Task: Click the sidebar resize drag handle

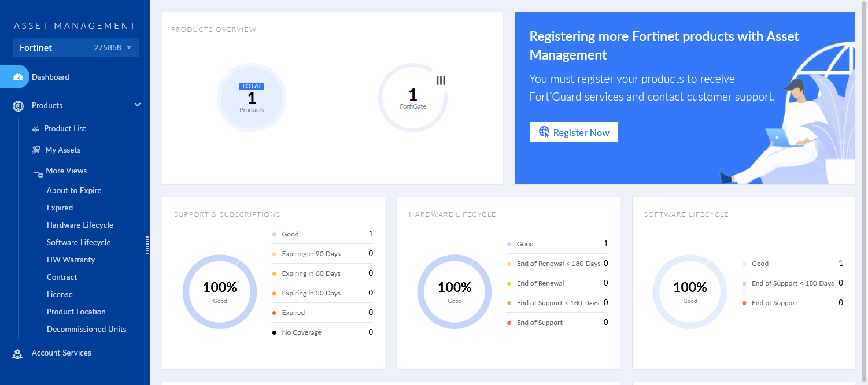Action: pyautogui.click(x=147, y=245)
